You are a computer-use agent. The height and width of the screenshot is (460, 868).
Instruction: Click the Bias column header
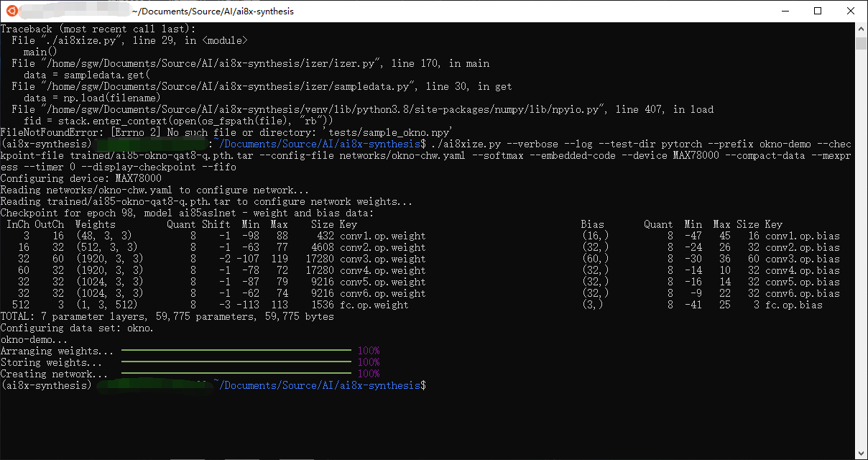point(592,224)
